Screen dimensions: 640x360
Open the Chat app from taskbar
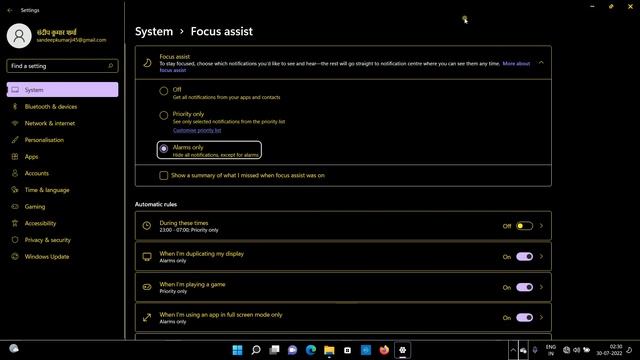coord(292,350)
